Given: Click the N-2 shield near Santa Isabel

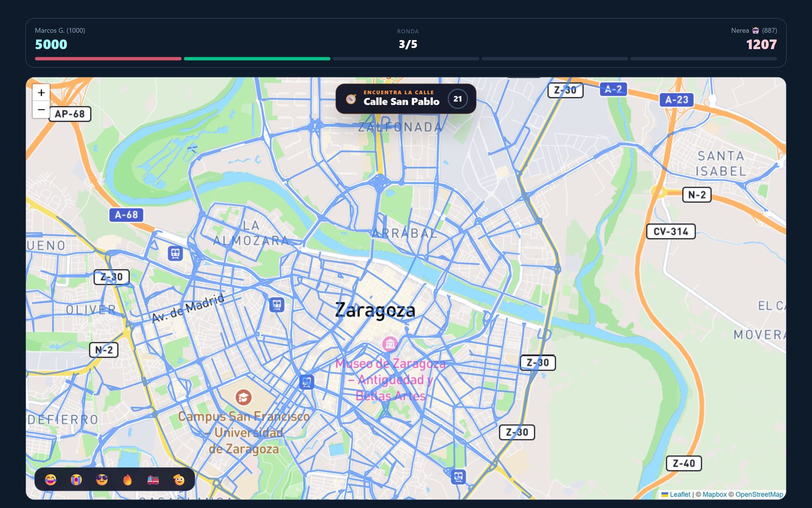Looking at the screenshot, I should pyautogui.click(x=697, y=195).
